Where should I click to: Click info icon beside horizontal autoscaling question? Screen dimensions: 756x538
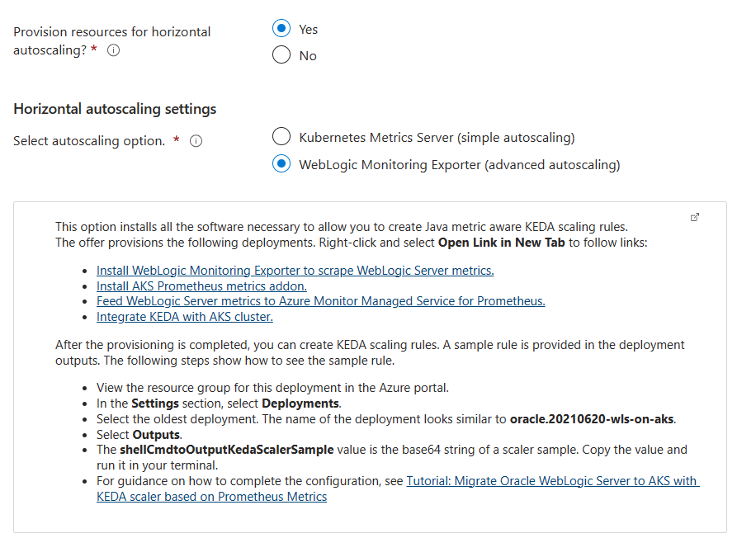click(113, 50)
